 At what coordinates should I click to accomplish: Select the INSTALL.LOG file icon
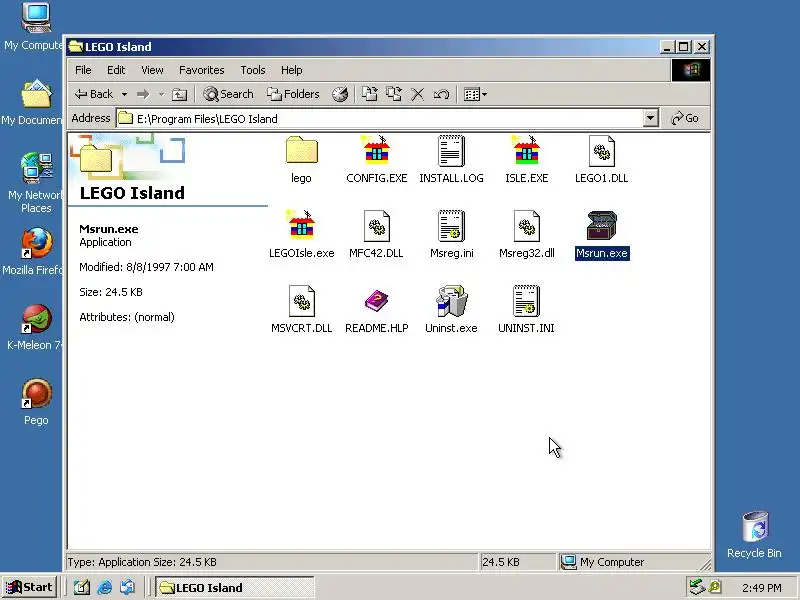coord(451,151)
